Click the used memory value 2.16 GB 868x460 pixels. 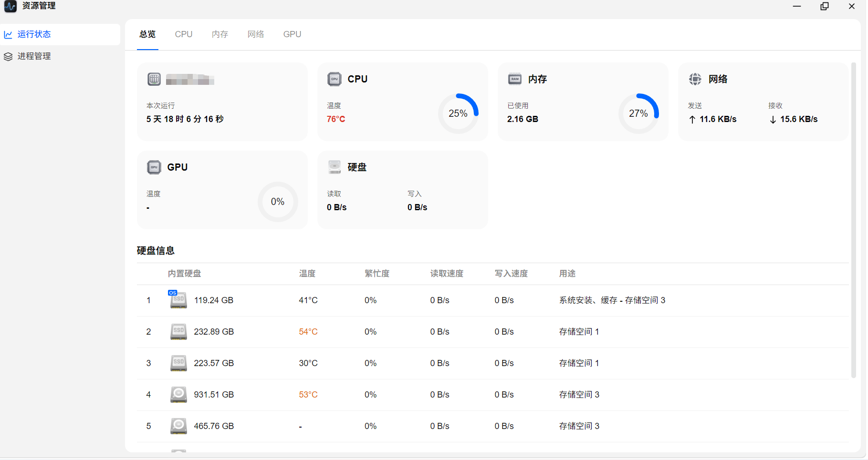[523, 119]
